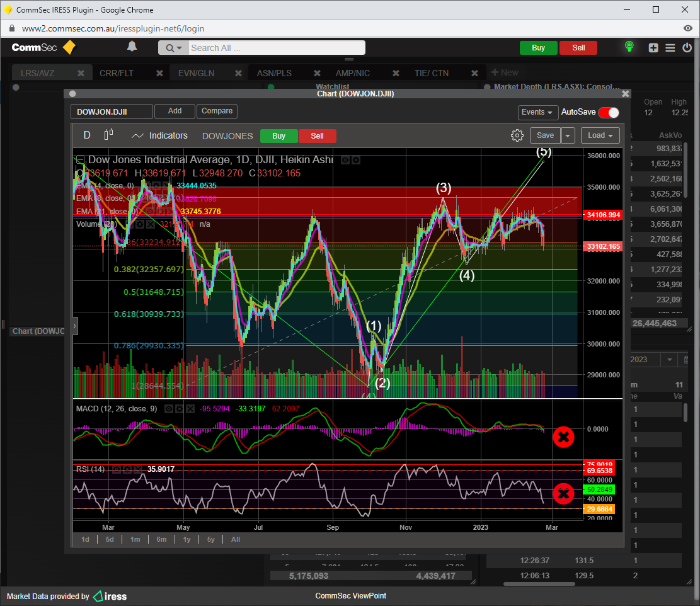Image resolution: width=700 pixels, height=606 pixels.
Task: Close the CRR/FLT tab
Action: click(159, 73)
